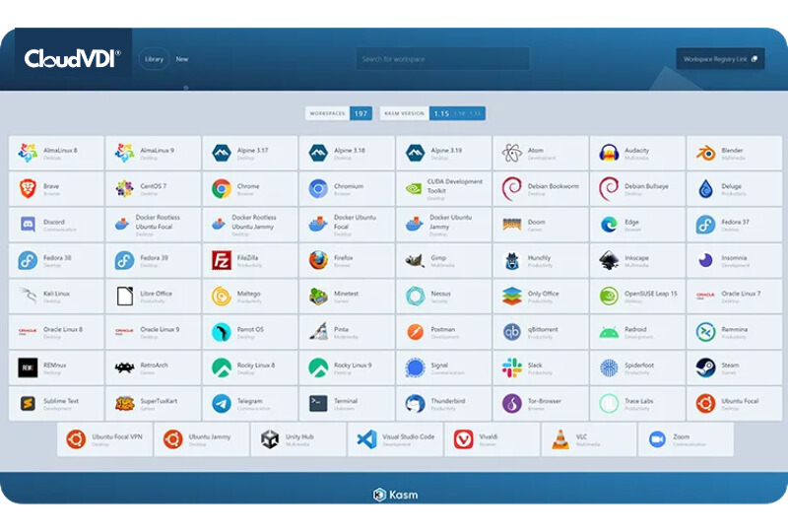
Task: Switch to the New tab
Action: tap(182, 59)
